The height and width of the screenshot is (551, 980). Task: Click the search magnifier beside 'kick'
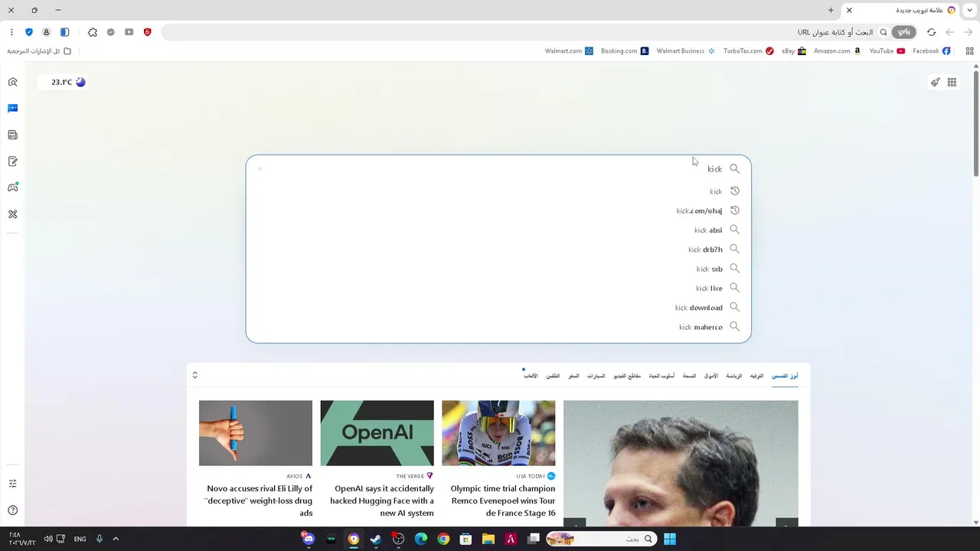[734, 169]
